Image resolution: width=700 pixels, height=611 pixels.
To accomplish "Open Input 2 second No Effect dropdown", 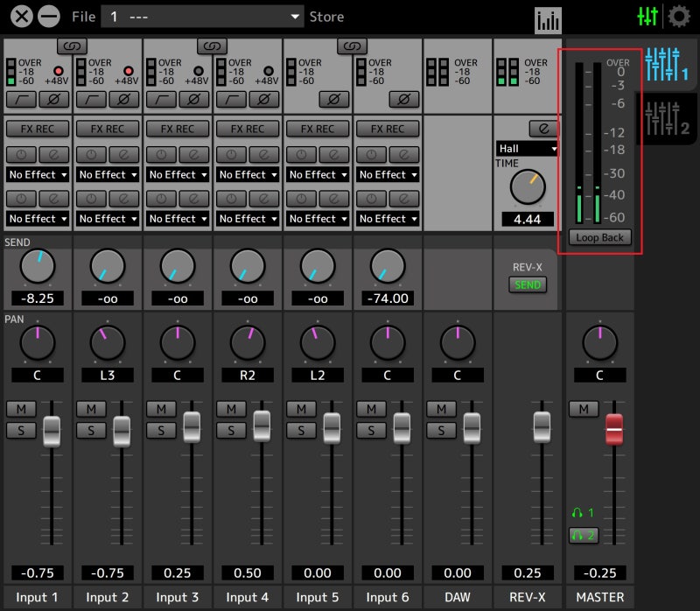I will [108, 219].
